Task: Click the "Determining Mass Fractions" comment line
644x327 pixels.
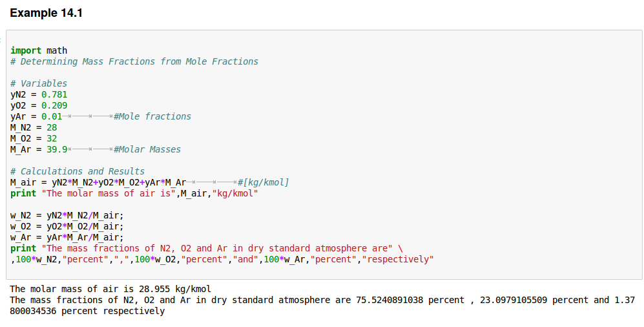Action: pyautogui.click(x=134, y=61)
